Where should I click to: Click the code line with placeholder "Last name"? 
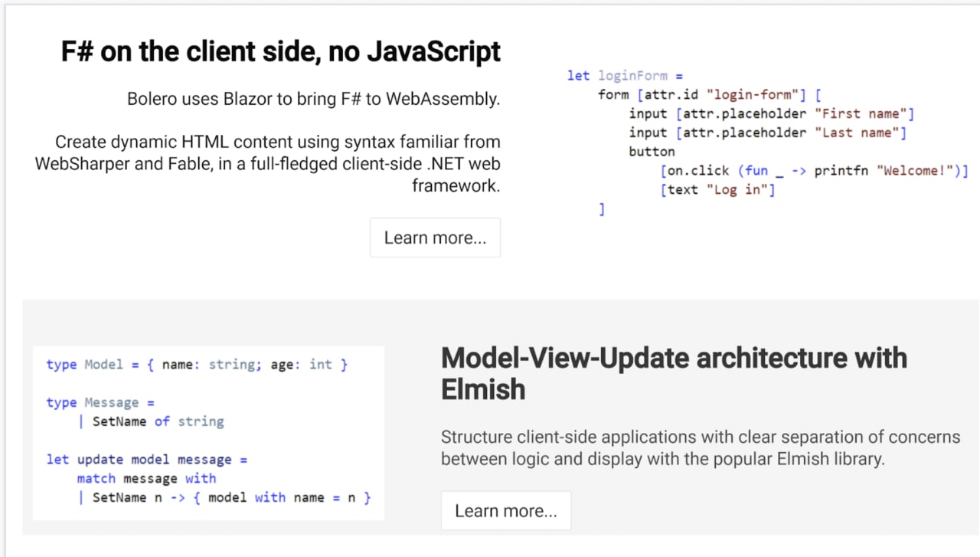pos(768,133)
